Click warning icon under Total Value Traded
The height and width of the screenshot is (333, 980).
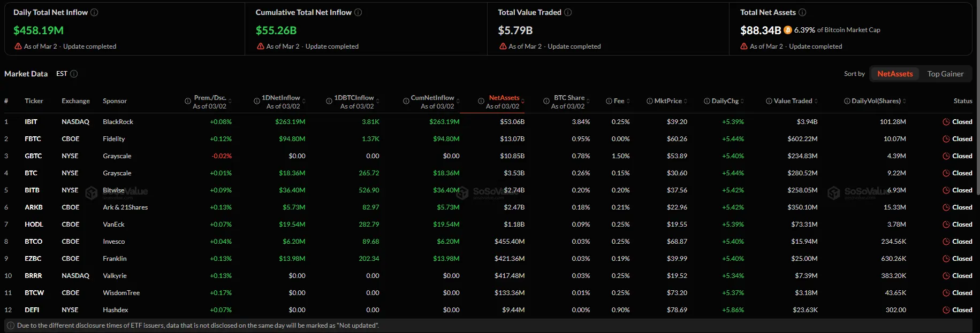[x=503, y=47]
